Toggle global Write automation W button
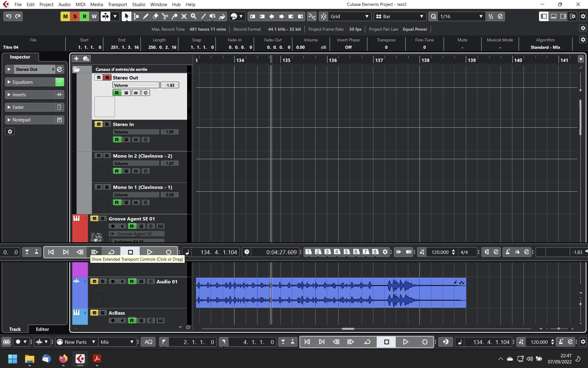The width and height of the screenshot is (588, 368). pyautogui.click(x=94, y=17)
